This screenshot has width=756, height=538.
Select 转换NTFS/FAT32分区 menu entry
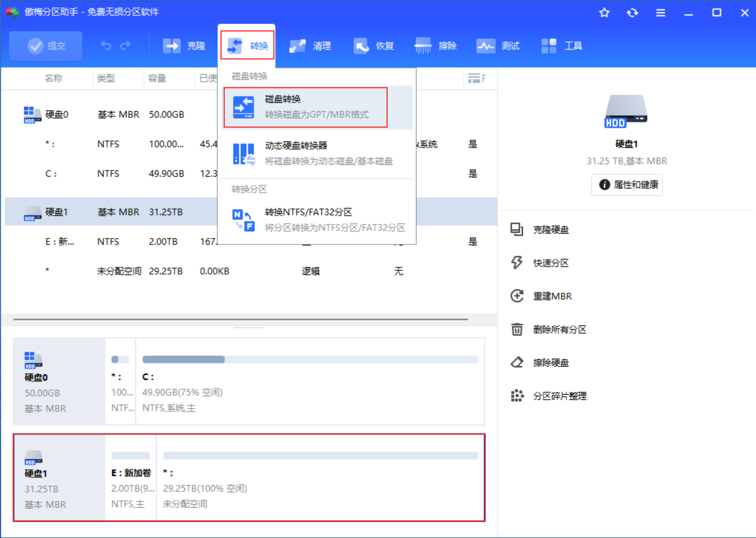tap(317, 220)
